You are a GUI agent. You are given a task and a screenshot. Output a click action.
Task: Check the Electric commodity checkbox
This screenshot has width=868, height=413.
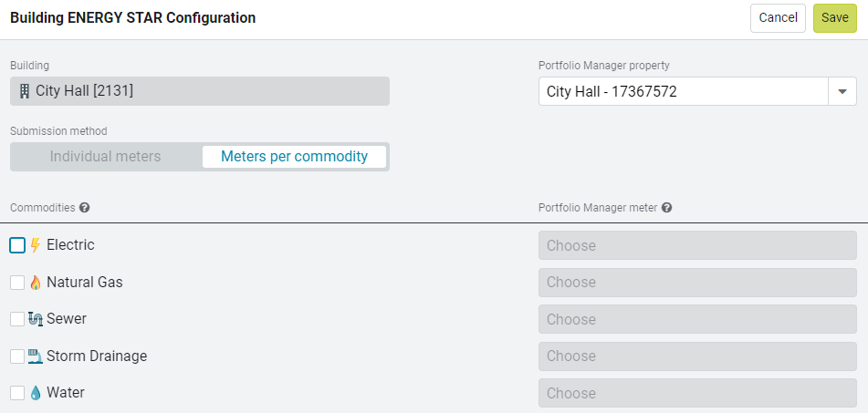17,245
